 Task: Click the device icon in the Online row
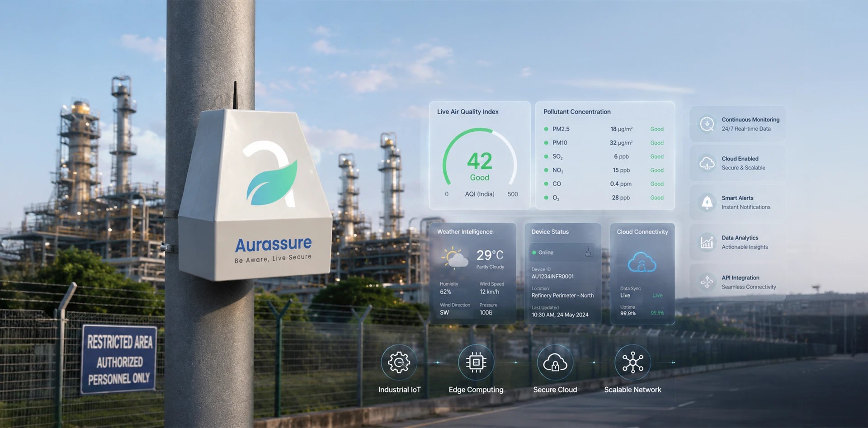tap(588, 252)
